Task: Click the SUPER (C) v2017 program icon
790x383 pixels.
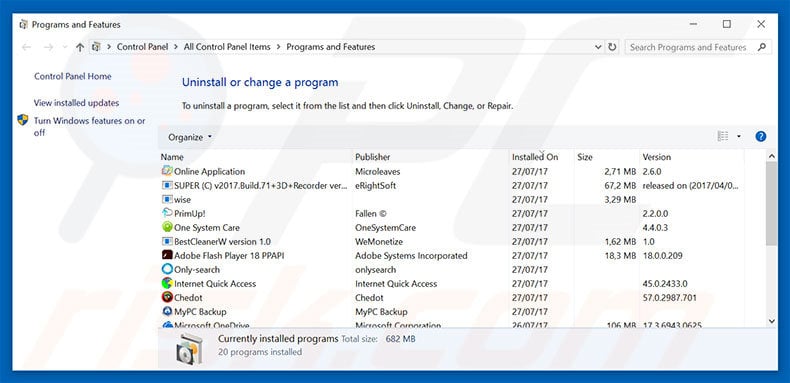Action: [x=167, y=185]
